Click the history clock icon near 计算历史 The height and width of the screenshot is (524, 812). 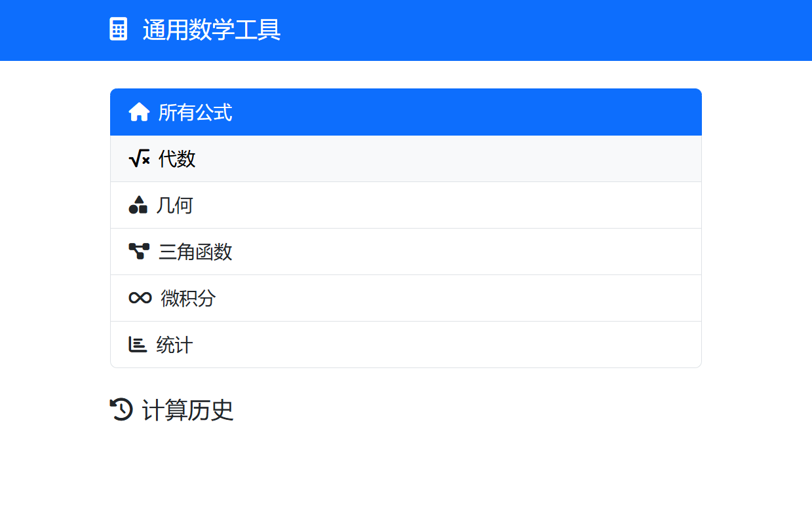[x=121, y=411]
